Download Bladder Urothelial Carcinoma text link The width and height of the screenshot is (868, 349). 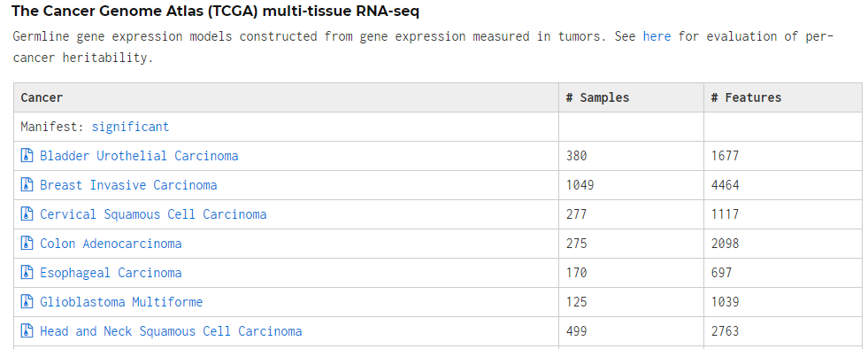(x=139, y=156)
